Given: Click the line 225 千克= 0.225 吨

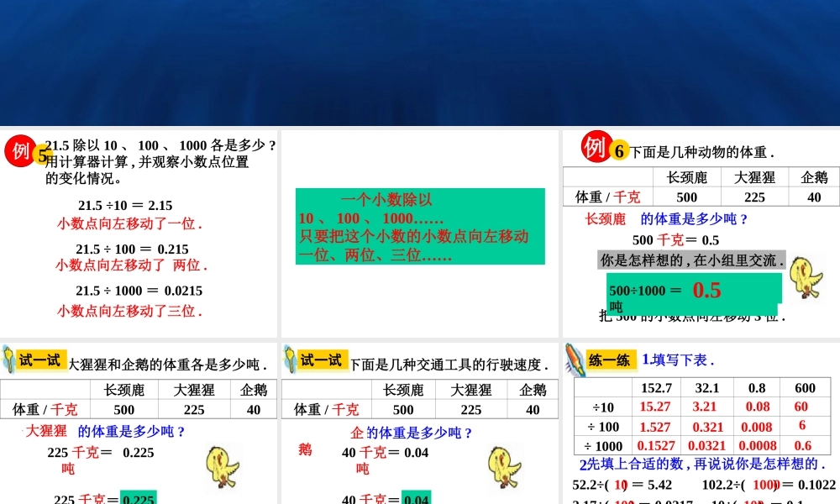Looking at the screenshot, I should [101, 460].
